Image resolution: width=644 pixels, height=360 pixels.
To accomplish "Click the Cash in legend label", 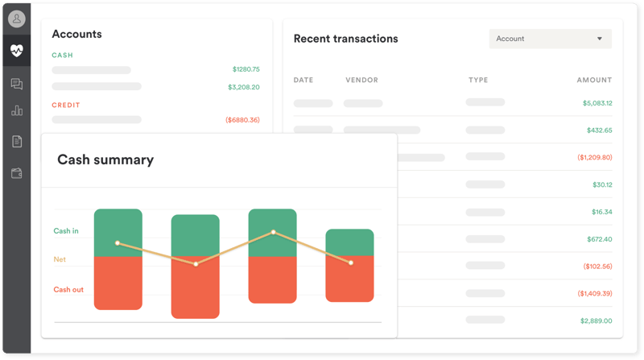I will (x=66, y=231).
